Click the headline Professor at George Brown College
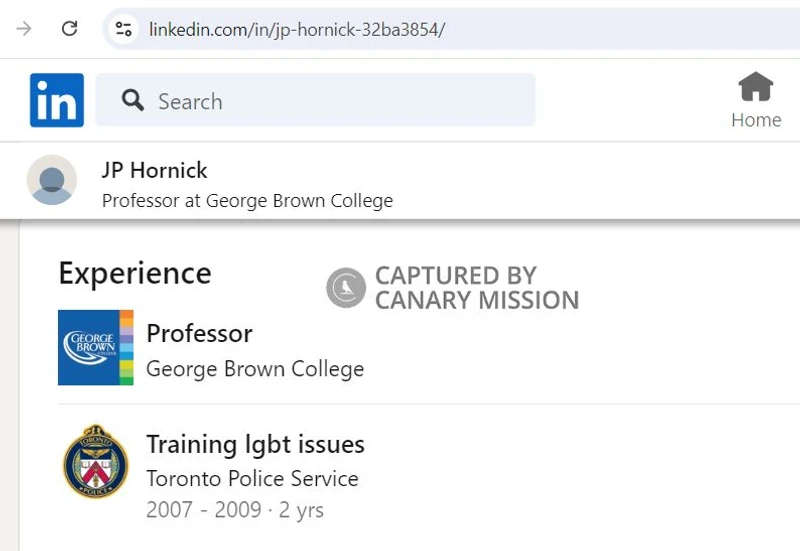Image resolution: width=800 pixels, height=551 pixels. pos(247,201)
